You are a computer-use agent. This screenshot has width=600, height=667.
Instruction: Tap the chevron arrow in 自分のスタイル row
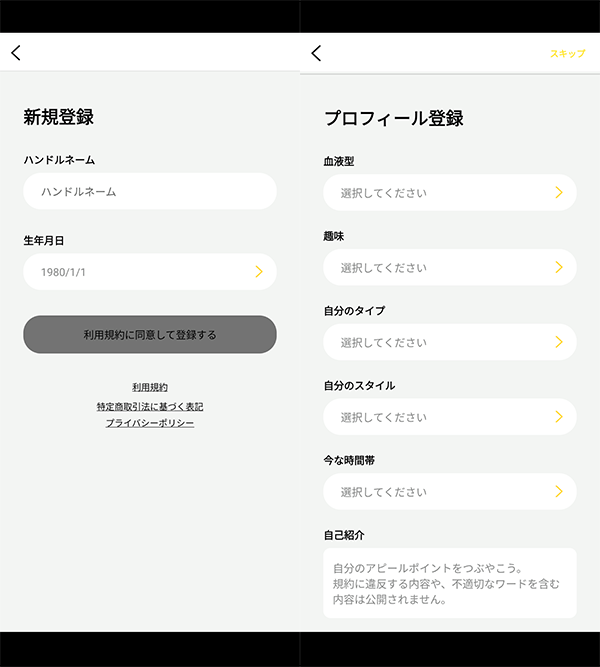pos(559,416)
